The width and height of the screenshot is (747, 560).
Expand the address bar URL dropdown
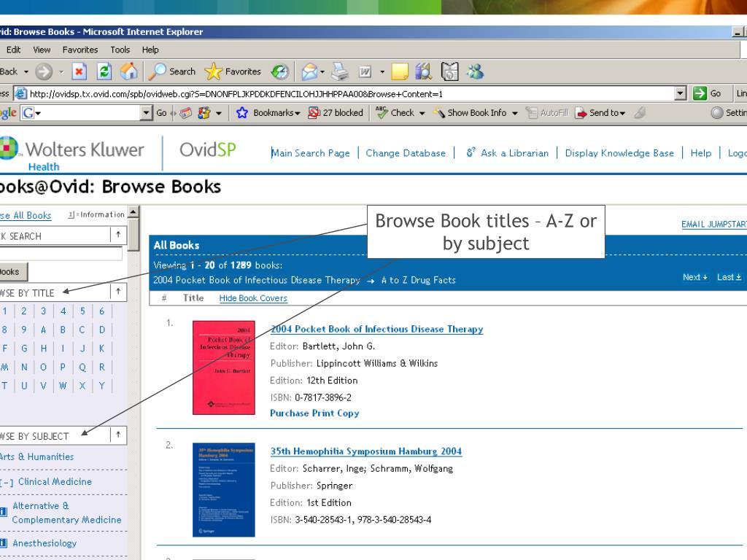tap(681, 93)
